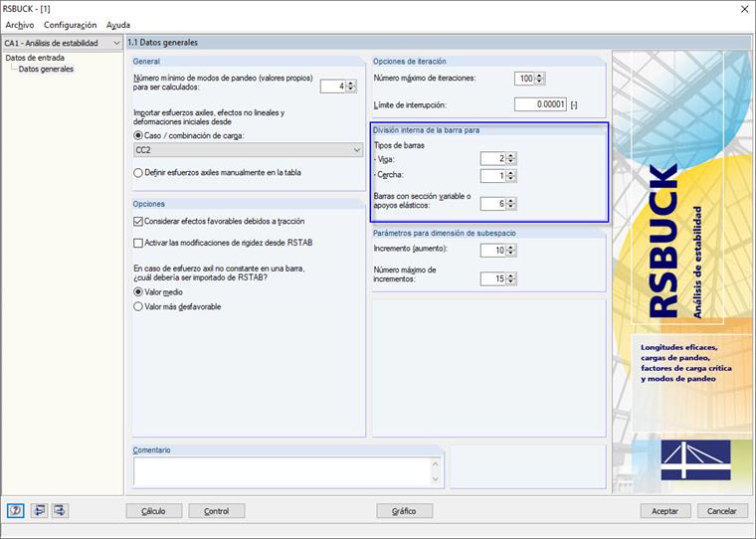Increase the variable section bars division
Image resolution: width=756 pixels, height=539 pixels.
[x=511, y=201]
